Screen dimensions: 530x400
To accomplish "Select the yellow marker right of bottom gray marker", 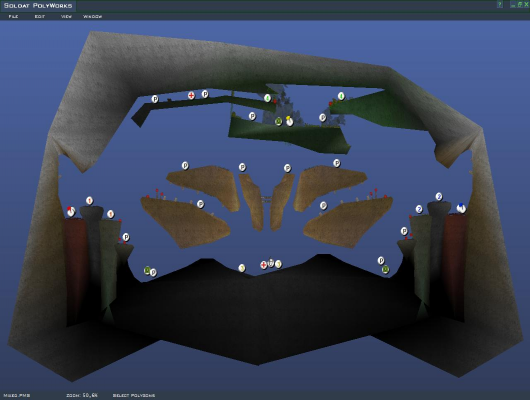I will point(278,264).
